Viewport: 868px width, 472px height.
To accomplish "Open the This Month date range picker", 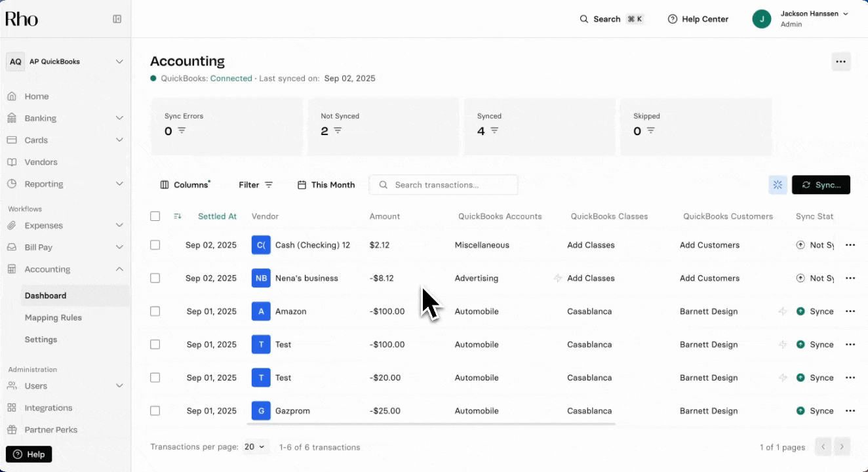I will [326, 185].
